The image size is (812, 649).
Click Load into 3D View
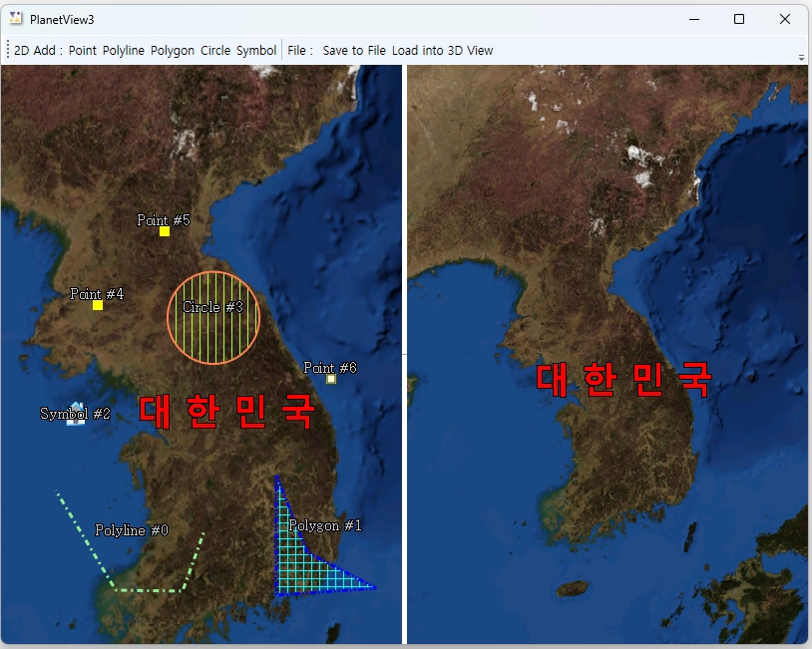tap(442, 50)
